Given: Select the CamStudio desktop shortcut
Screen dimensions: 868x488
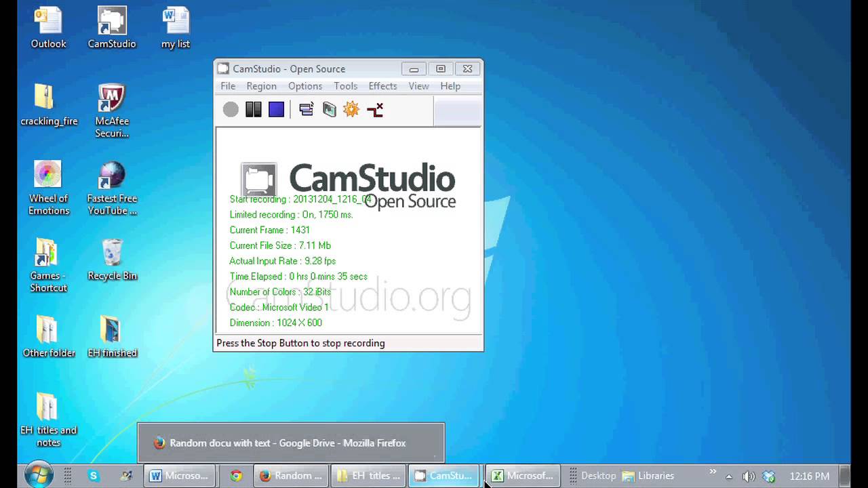Looking at the screenshot, I should tap(112, 28).
